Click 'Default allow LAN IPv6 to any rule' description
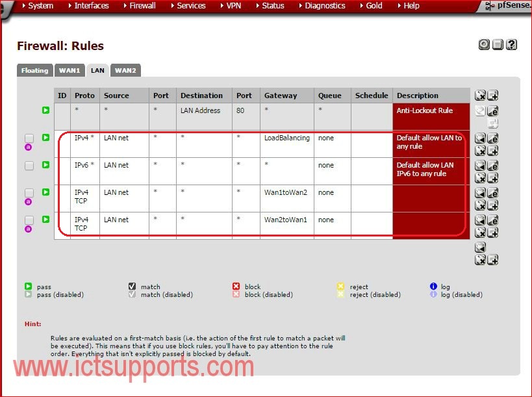 tap(425, 170)
